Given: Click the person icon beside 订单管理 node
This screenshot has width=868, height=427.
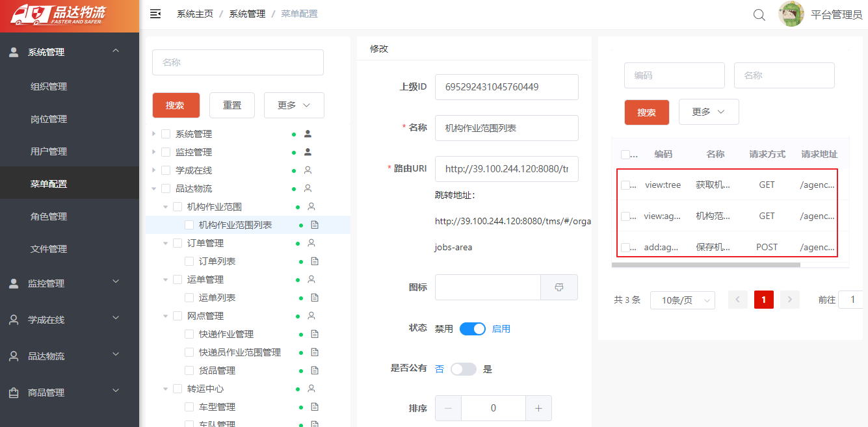Looking at the screenshot, I should pyautogui.click(x=311, y=243).
